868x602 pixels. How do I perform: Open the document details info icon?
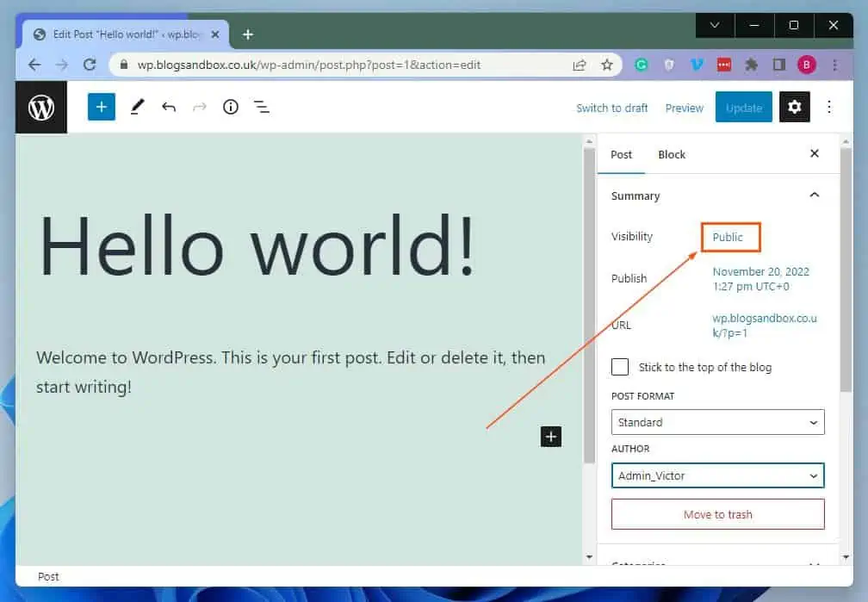[230, 107]
